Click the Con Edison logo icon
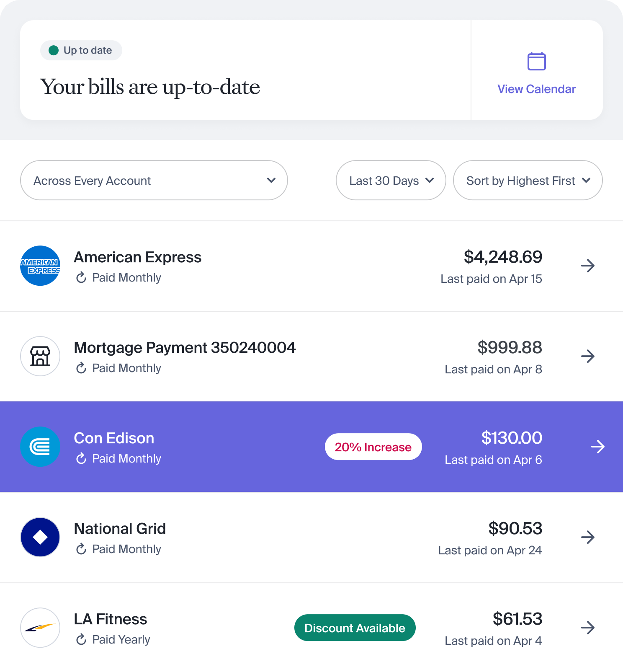 [x=40, y=447]
